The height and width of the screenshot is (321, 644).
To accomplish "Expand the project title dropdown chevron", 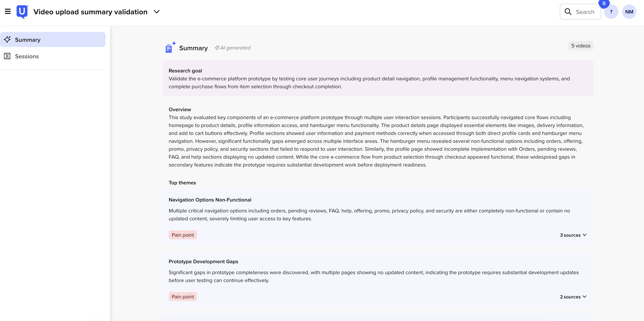I will [x=156, y=11].
